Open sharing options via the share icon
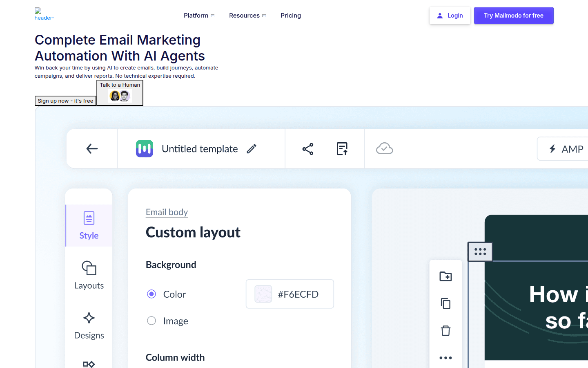The height and width of the screenshot is (368, 588). point(307,148)
